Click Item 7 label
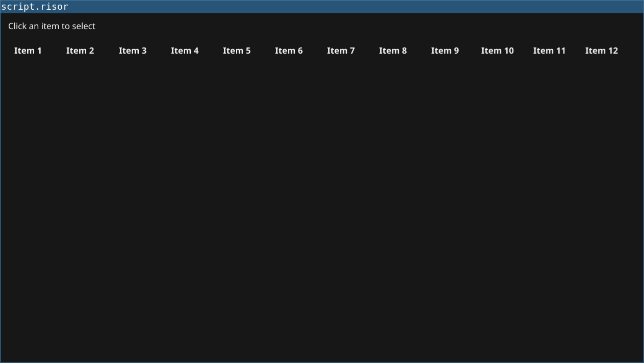The width and height of the screenshot is (644, 363). (341, 51)
